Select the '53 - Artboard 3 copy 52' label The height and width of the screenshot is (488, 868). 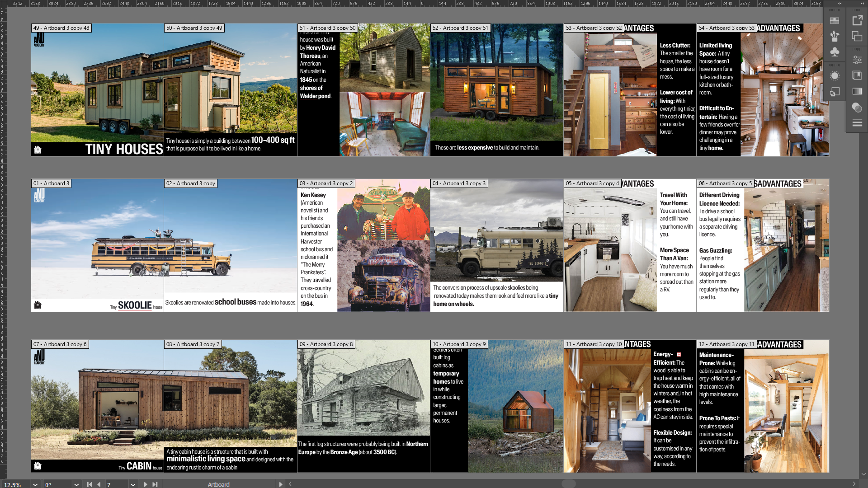click(594, 28)
